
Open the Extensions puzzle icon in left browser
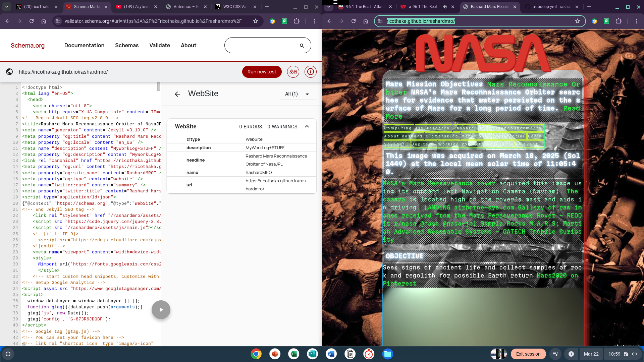[x=297, y=21]
